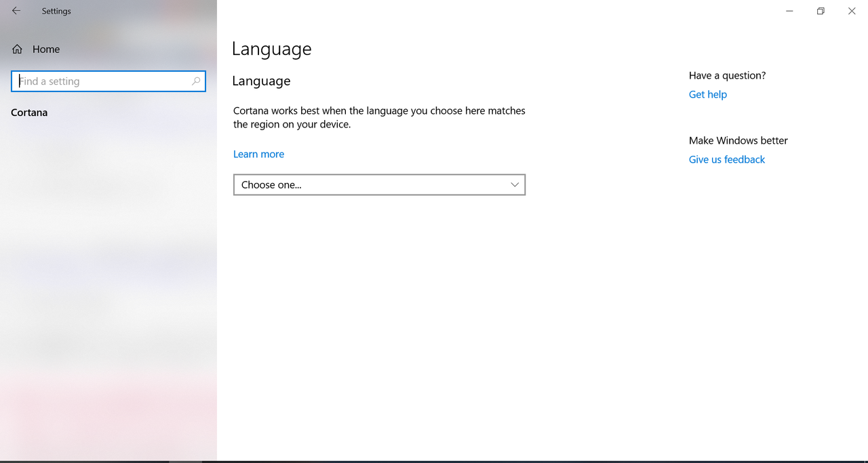This screenshot has height=463, width=868.
Task: Open the Home settings page
Action: [36, 49]
